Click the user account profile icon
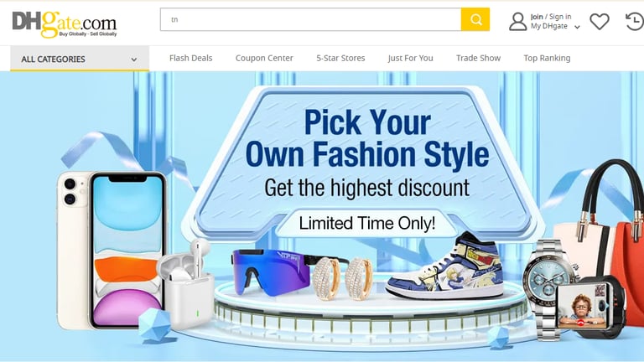644x362 pixels. click(x=517, y=21)
